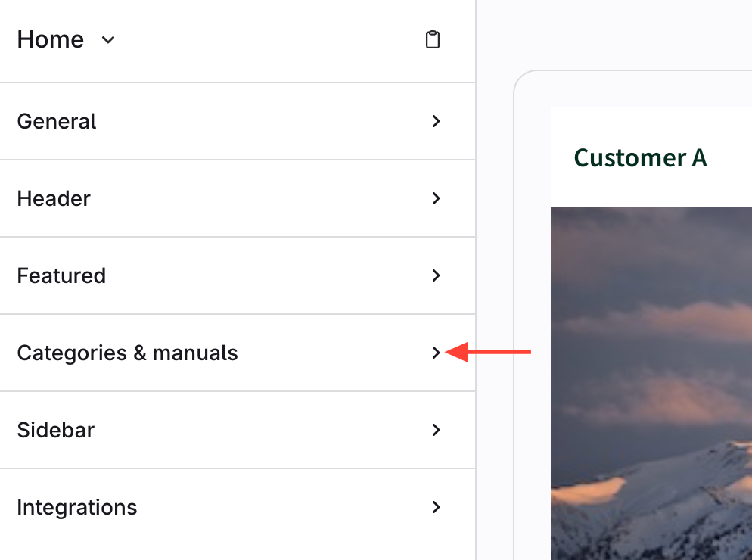Open the General settings label
The width and height of the screenshot is (752, 560).
[57, 121]
